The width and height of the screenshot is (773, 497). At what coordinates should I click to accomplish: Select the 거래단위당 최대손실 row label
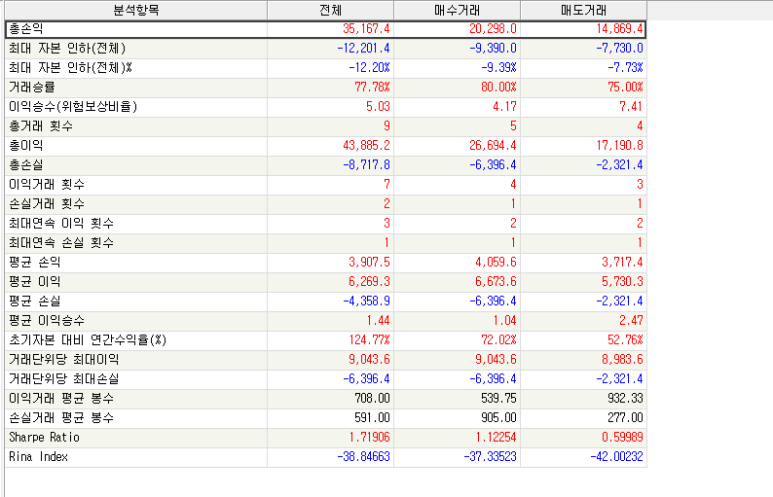point(64,379)
